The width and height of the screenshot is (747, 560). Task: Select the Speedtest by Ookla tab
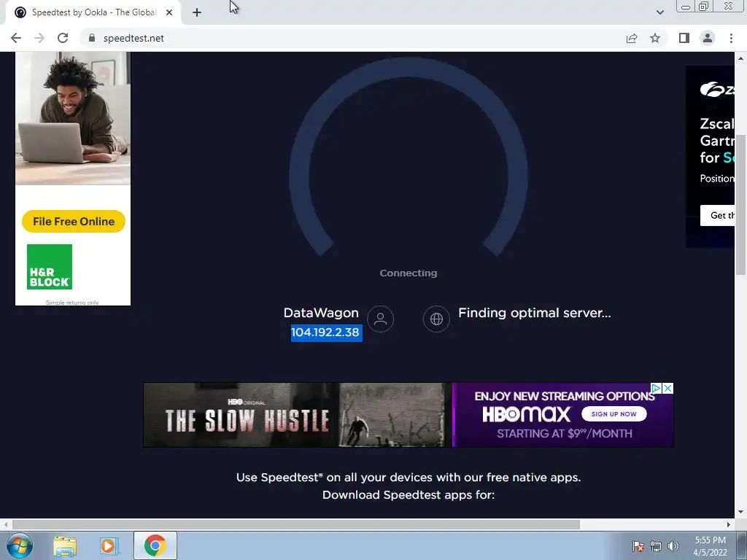pyautogui.click(x=93, y=13)
